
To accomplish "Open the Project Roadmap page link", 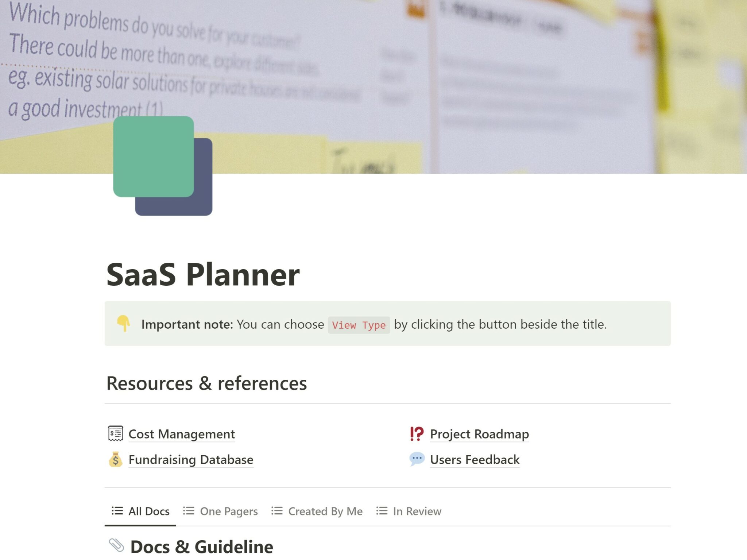I will coord(479,434).
